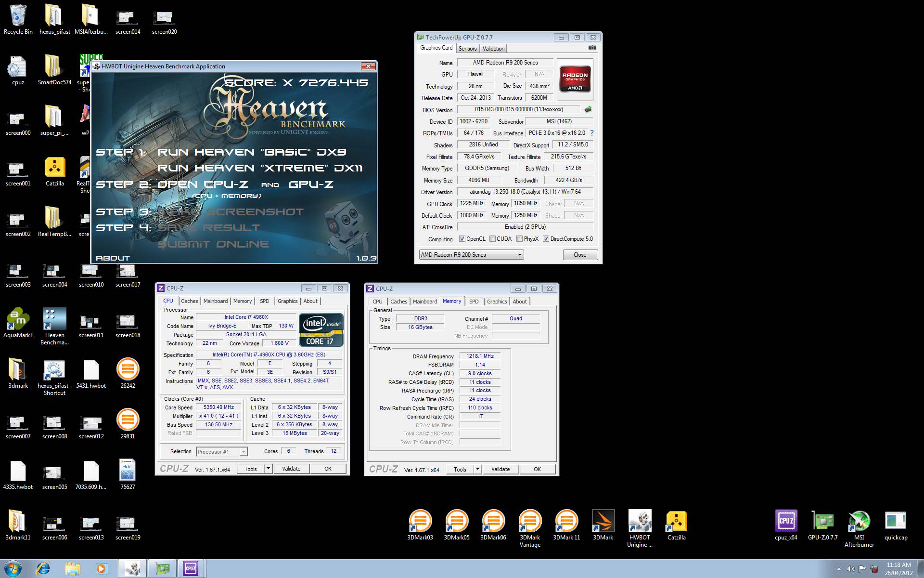
Task: Launch AquaMark3 from the desktop
Action: (x=18, y=323)
